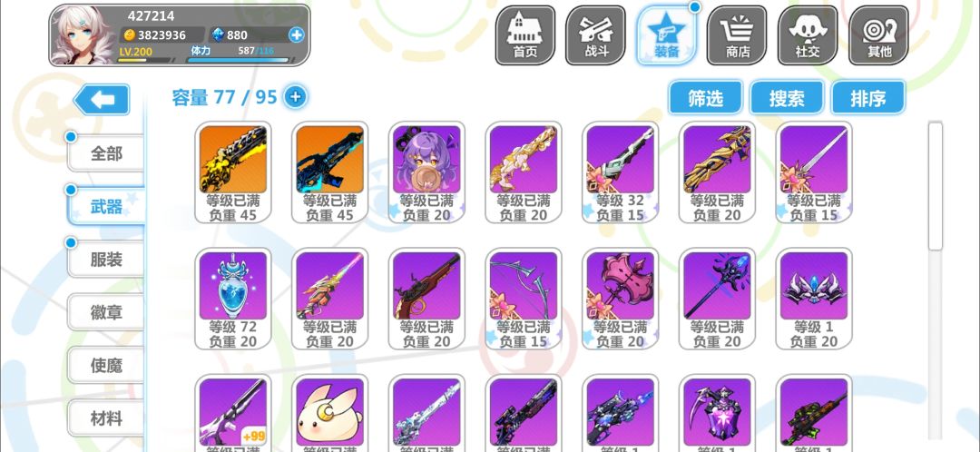The width and height of the screenshot is (980, 452).
Task: Click the blue back arrow button
Action: tap(102, 100)
